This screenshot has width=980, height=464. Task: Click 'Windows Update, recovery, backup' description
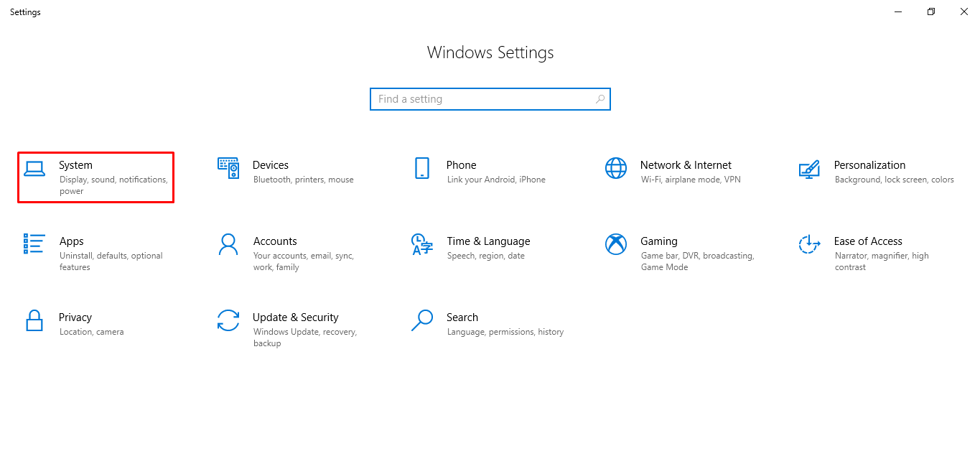click(305, 338)
